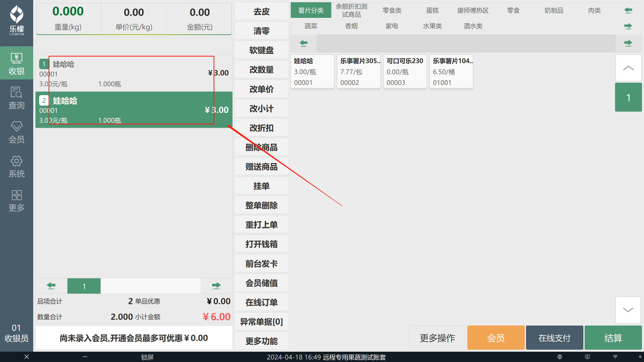Viewport: 644px width, 362px height.
Task: Select the 水果类 category tab
Action: [432, 26]
